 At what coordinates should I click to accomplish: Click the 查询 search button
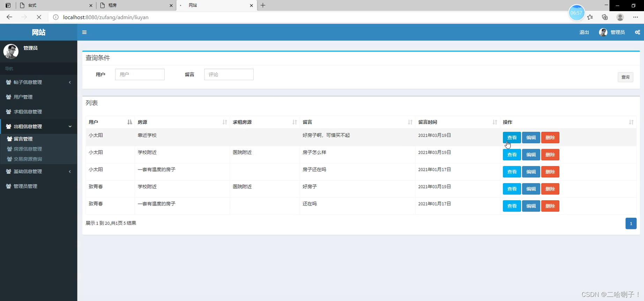626,77
